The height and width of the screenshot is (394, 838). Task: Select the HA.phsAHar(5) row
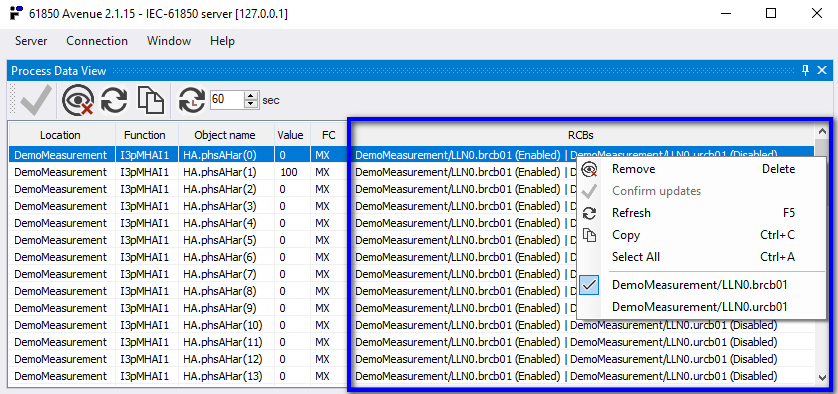click(411, 240)
